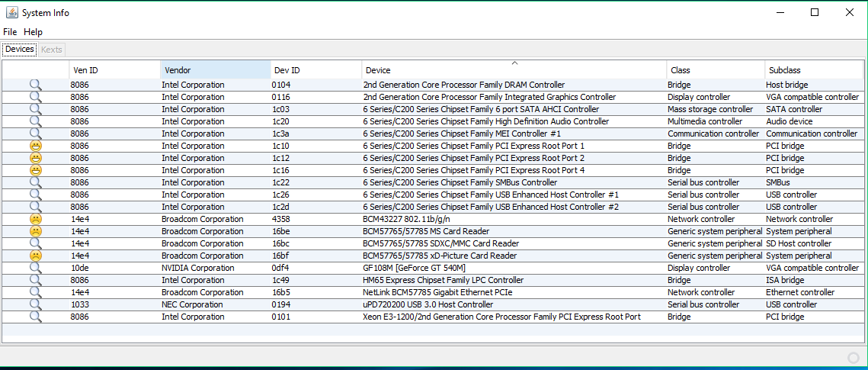
Task: Click the magnifier icon for uPD720200 USB 3.0 row
Action: pos(35,304)
